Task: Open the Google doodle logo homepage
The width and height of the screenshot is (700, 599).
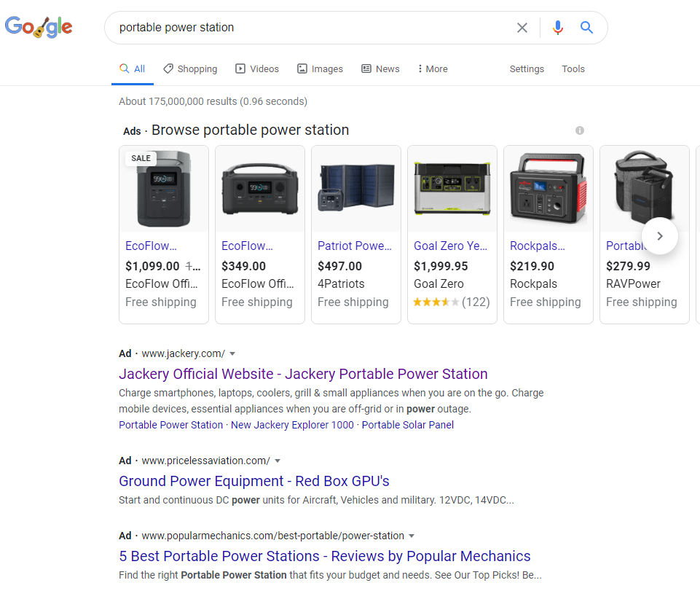Action: [x=39, y=27]
